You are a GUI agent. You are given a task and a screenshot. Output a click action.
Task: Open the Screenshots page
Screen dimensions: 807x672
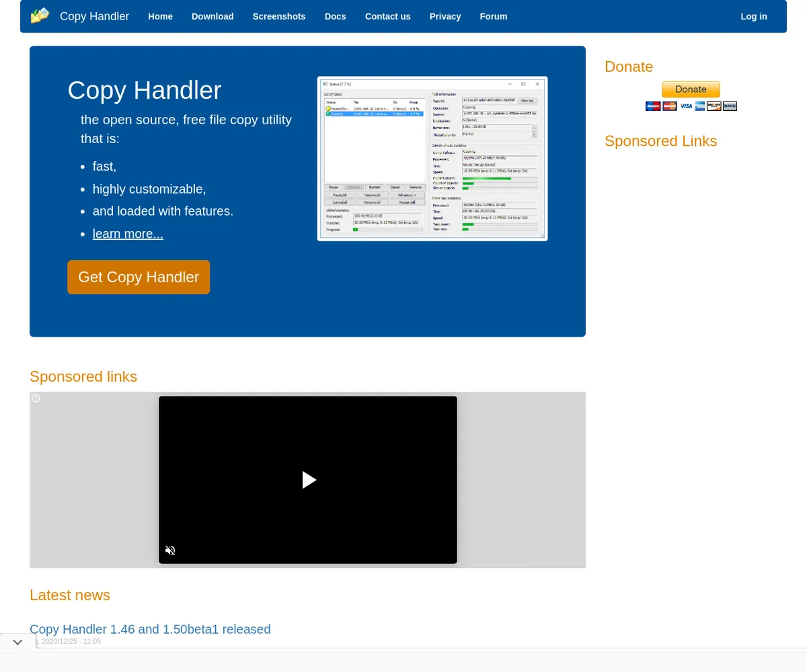point(279,16)
